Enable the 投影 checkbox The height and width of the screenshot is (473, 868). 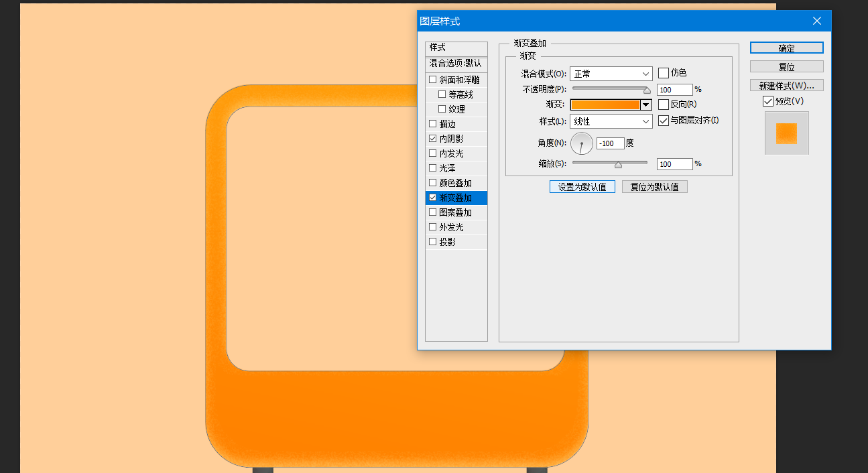(x=432, y=242)
